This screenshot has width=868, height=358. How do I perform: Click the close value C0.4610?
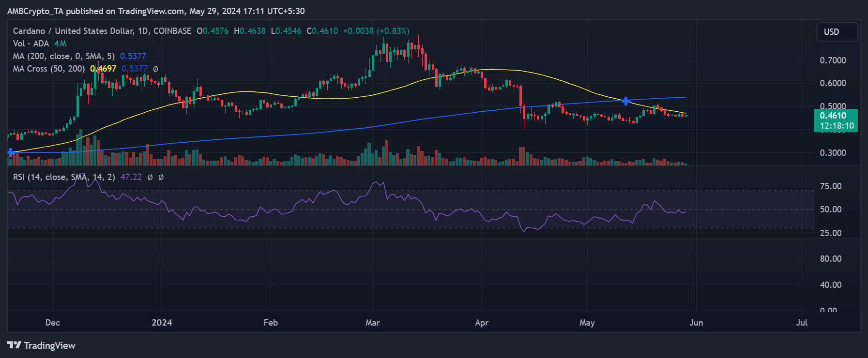pos(322,31)
